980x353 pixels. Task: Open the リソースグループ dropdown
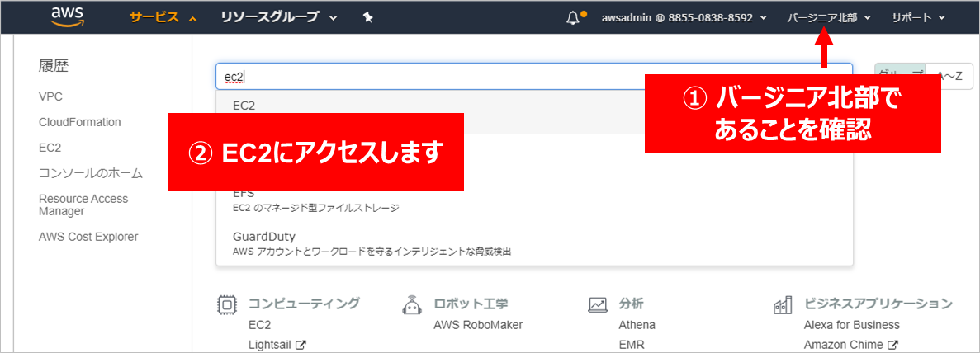[x=278, y=17]
